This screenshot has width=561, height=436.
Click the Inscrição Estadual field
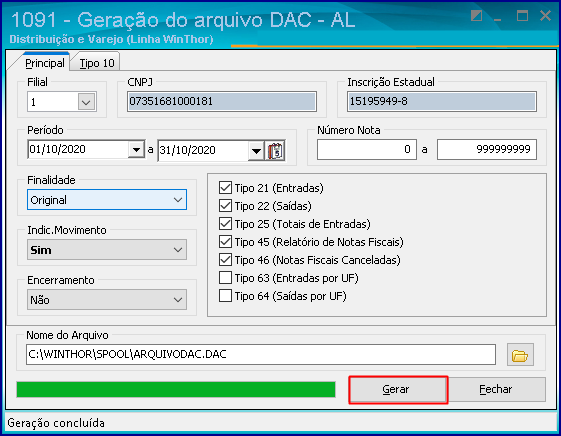tap(442, 102)
